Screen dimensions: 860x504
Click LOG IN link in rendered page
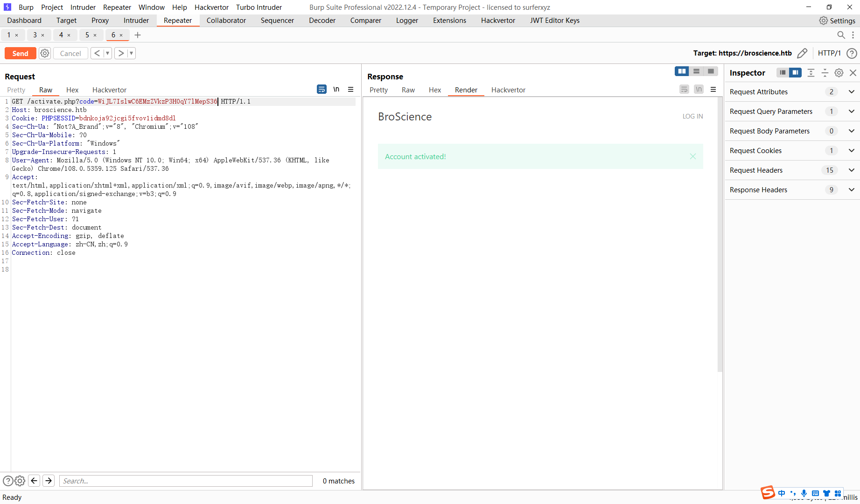tap(692, 116)
